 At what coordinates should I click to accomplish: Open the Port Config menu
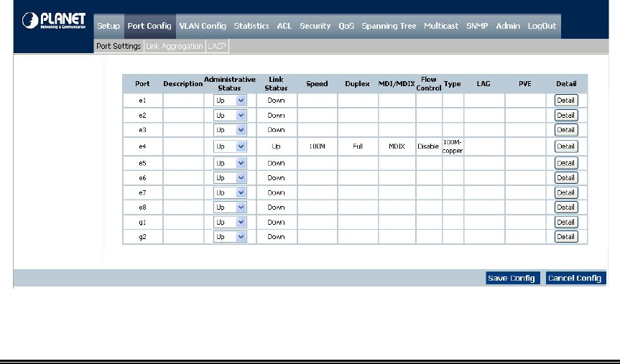click(149, 26)
